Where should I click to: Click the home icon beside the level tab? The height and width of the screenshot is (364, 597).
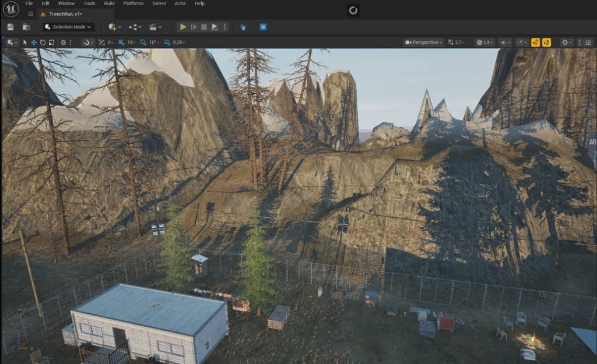click(x=30, y=14)
